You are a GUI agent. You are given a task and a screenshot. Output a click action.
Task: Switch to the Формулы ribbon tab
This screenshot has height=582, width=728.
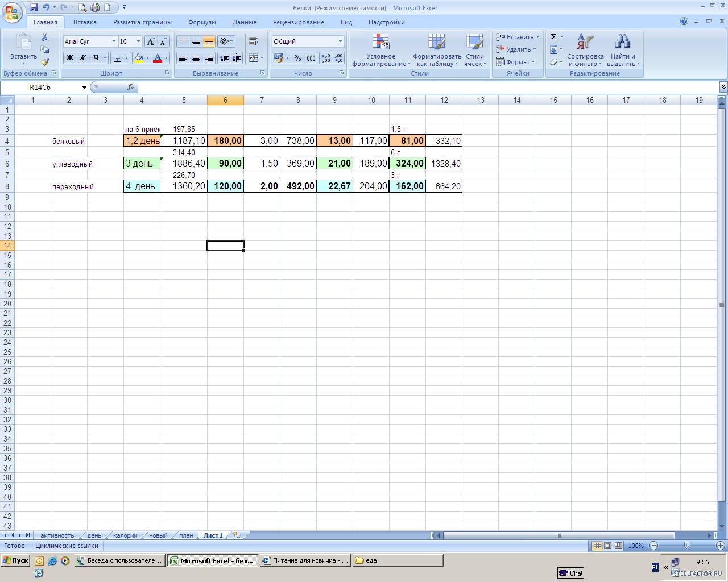pyautogui.click(x=202, y=22)
